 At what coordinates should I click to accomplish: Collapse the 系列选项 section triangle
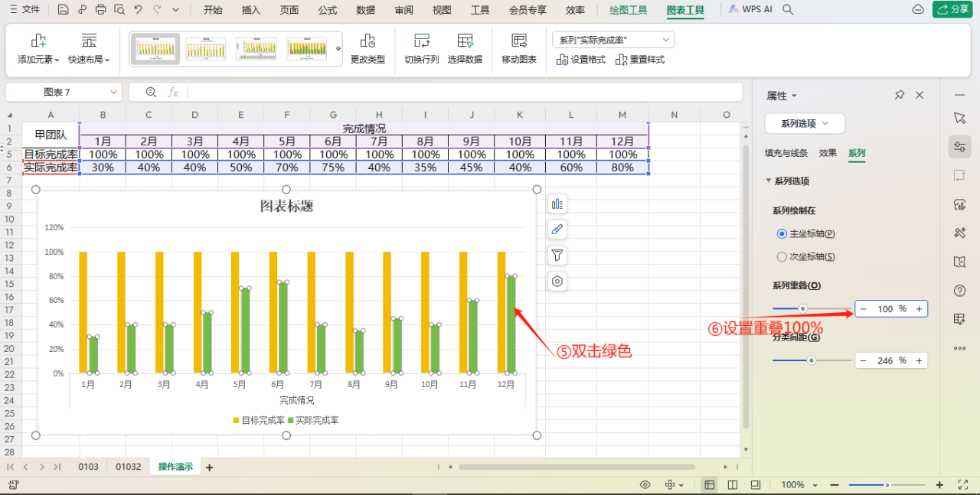(769, 181)
